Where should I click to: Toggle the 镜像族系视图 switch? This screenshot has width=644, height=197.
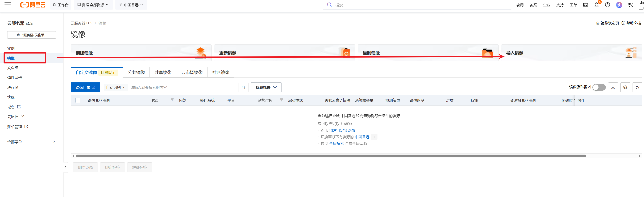(x=599, y=87)
